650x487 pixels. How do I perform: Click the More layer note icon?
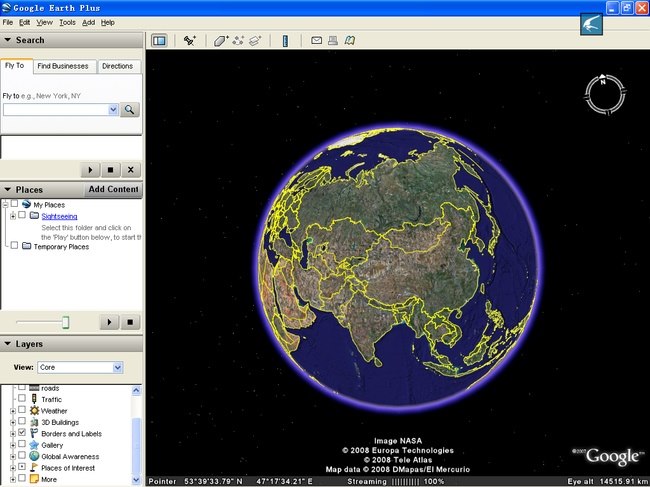[34, 479]
